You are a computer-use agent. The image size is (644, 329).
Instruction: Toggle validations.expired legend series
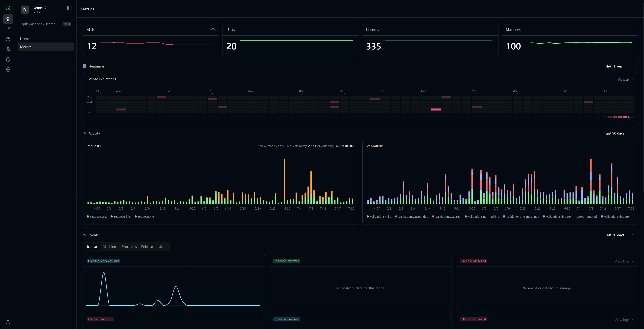[x=446, y=217]
